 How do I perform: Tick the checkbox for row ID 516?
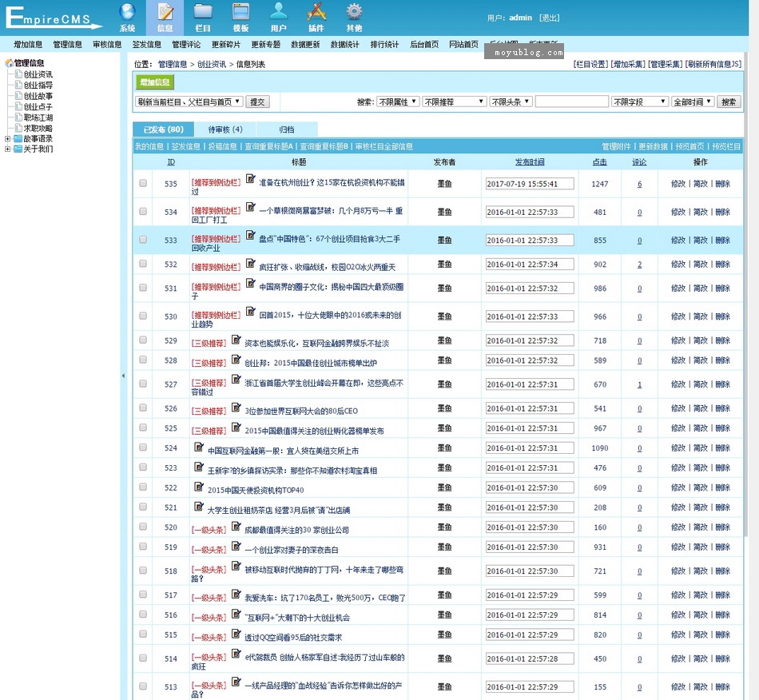143,614
